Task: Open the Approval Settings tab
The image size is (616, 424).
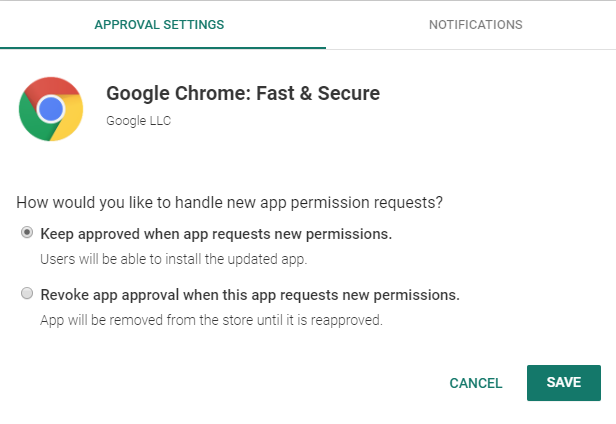Action: point(159,24)
